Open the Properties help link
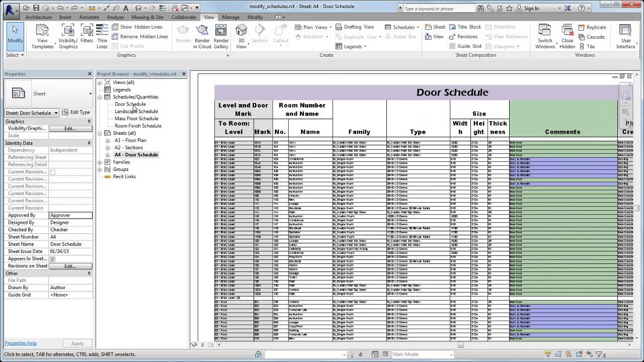Screen dimensions: 644x362 pos(21,343)
